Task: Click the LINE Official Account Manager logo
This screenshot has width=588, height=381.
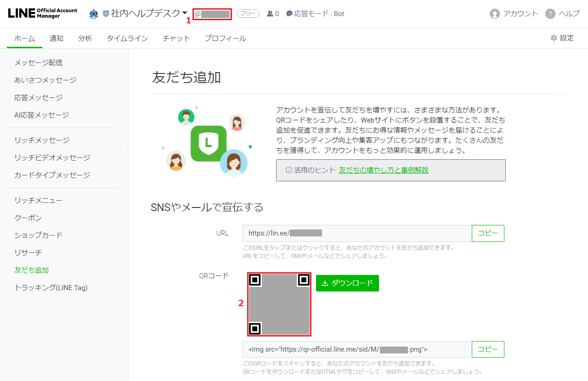Action: [43, 13]
